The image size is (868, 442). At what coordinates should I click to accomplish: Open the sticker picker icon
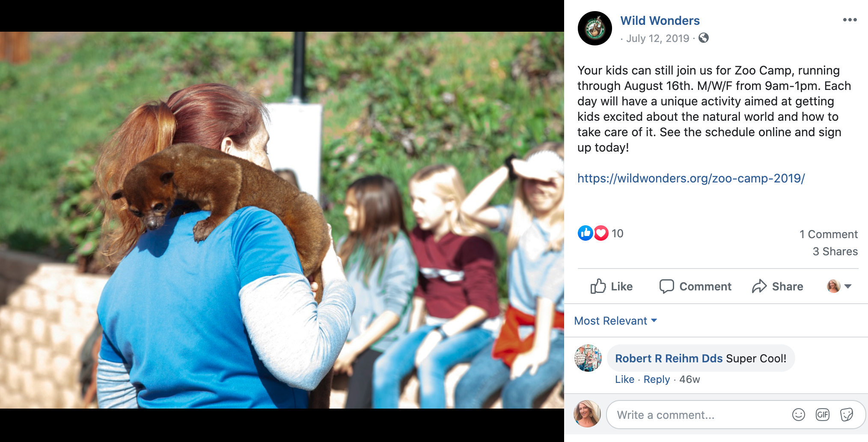pyautogui.click(x=847, y=415)
